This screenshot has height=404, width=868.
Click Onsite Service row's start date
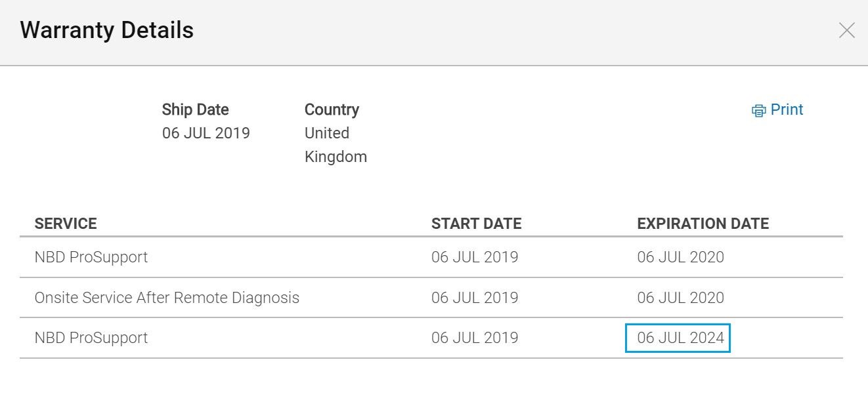point(475,298)
